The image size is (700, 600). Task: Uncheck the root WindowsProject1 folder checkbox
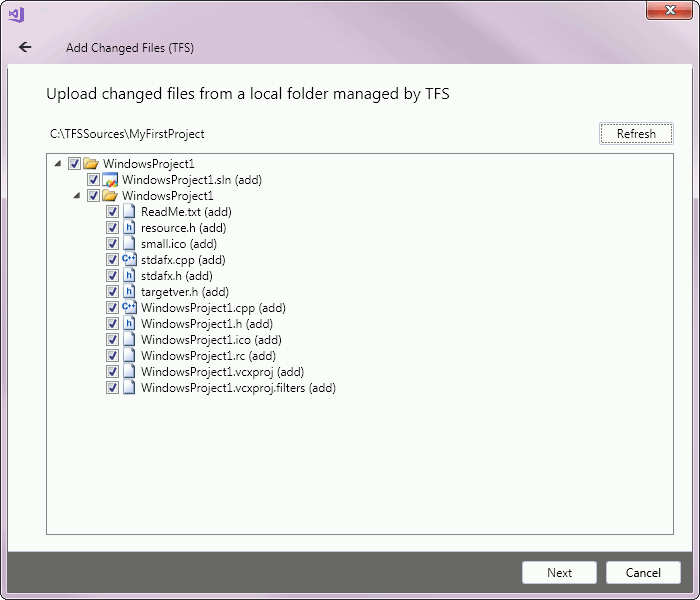(x=74, y=164)
